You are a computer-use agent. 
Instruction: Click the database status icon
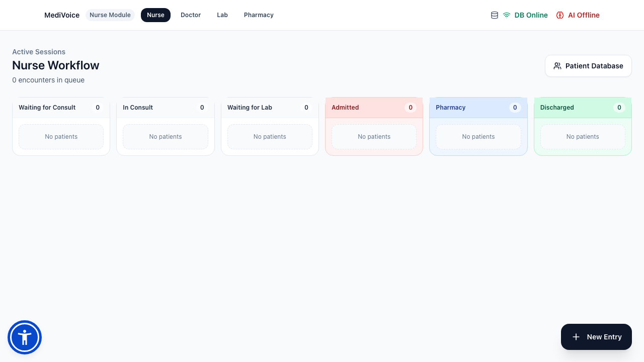click(495, 15)
